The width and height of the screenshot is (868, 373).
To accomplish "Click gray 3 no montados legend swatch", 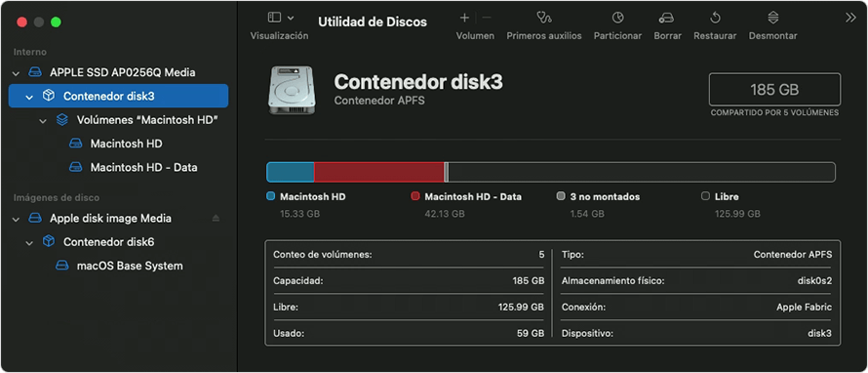I will coord(561,196).
